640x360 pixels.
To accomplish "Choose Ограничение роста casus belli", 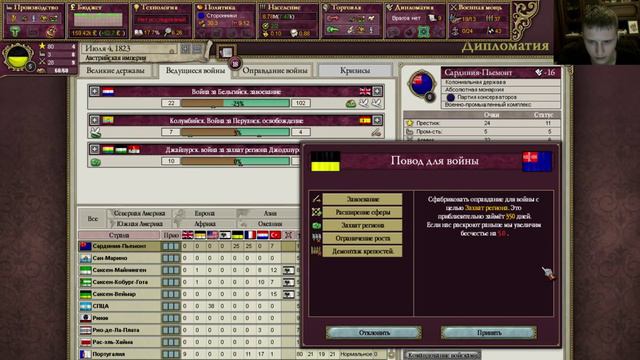I will [362, 238].
